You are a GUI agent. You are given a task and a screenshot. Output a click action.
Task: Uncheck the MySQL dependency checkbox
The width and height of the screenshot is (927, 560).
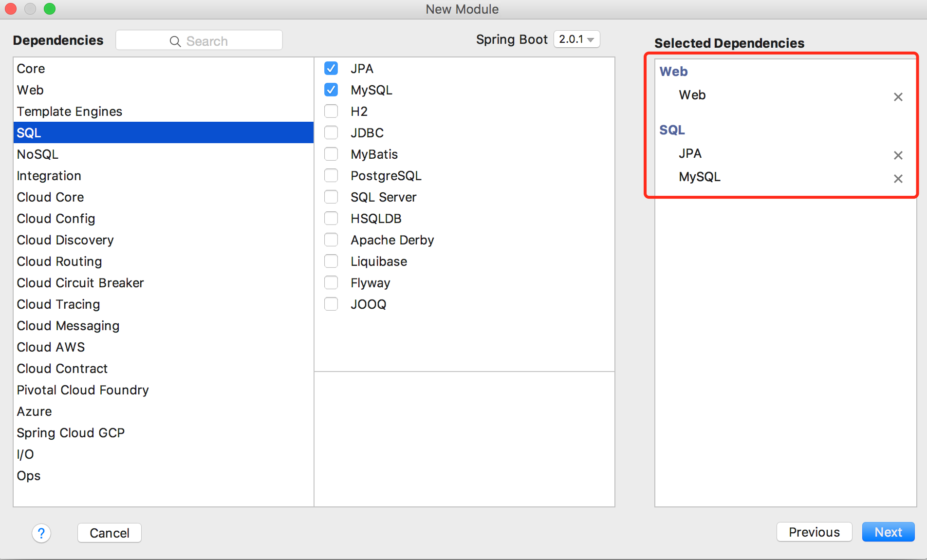pos(331,90)
